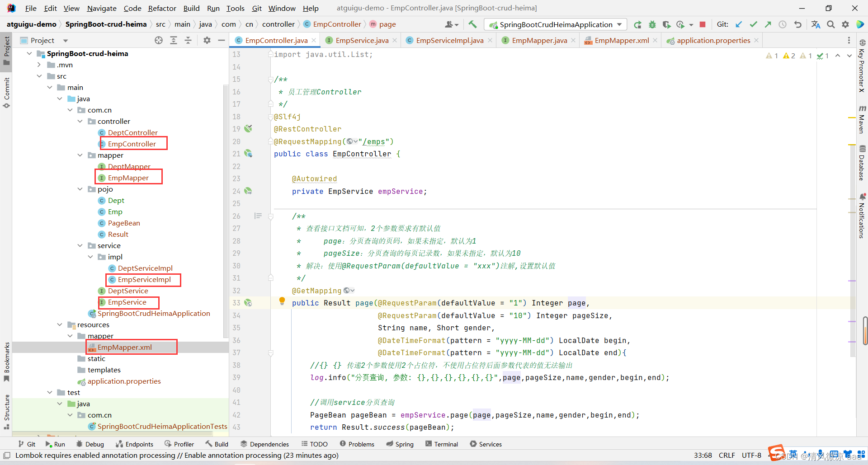This screenshot has width=868, height=465.
Task: Toggle the Commit tool window side button
Action: pos(6,93)
